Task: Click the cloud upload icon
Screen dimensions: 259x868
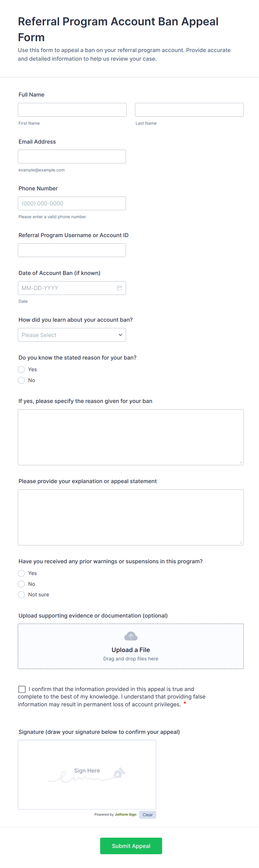Action: (131, 636)
